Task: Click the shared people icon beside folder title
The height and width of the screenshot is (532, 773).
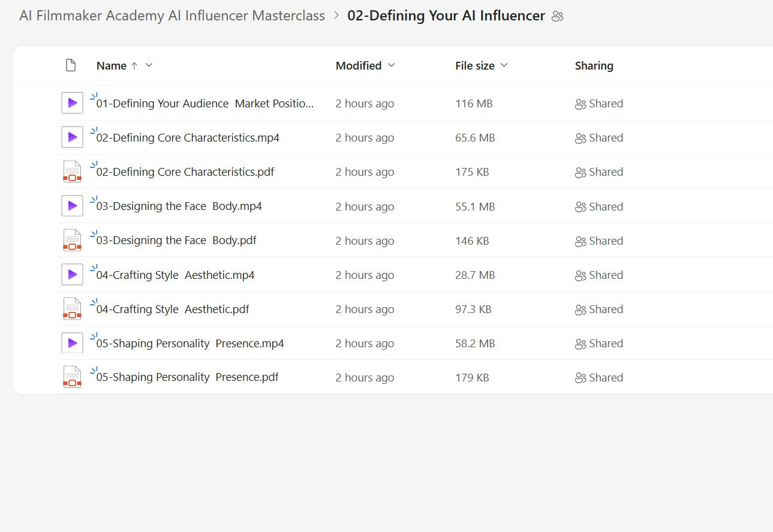Action: tap(557, 16)
